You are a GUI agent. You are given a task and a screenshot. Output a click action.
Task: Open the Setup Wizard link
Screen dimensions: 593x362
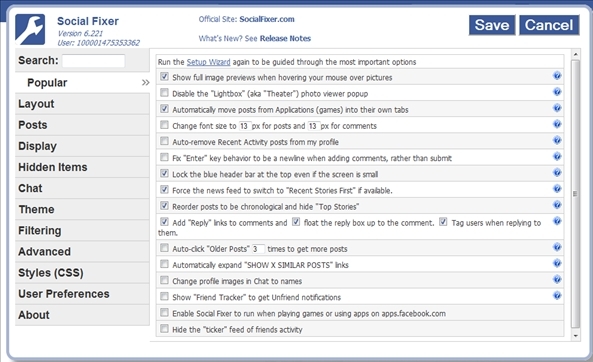pos(208,62)
